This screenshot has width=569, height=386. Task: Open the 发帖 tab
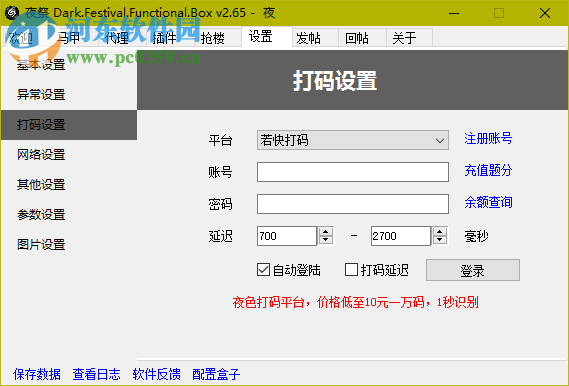coord(315,38)
